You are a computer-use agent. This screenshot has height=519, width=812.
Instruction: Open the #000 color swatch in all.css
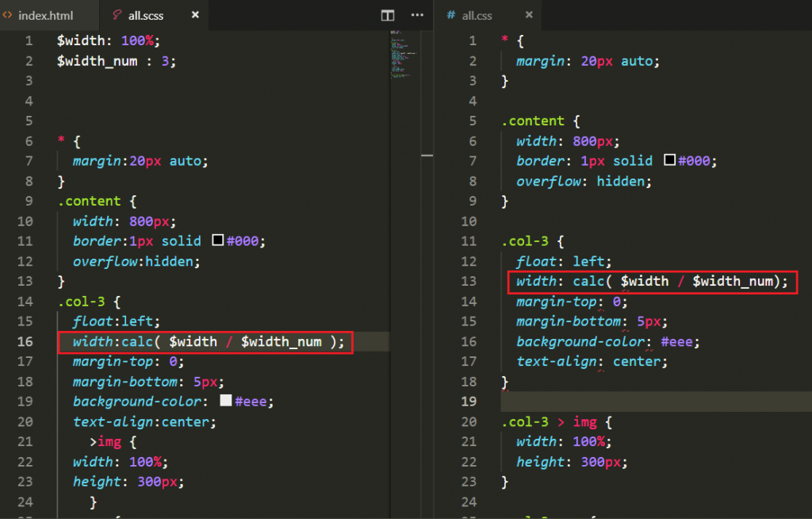[669, 160]
